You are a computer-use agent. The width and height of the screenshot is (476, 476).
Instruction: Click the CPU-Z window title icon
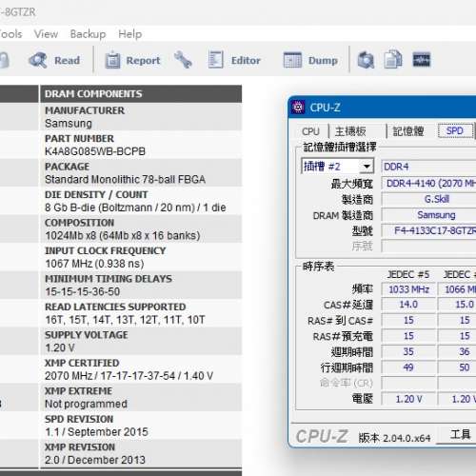click(x=298, y=107)
